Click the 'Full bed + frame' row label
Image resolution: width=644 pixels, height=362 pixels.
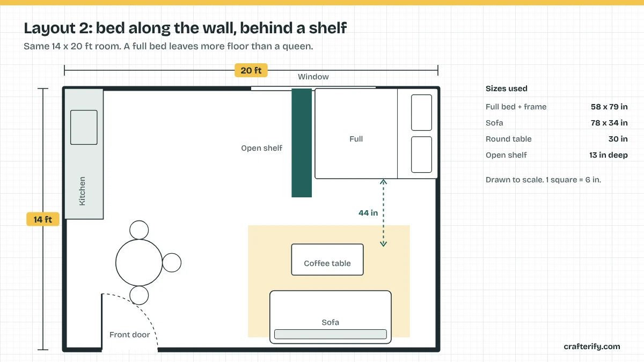(516, 107)
